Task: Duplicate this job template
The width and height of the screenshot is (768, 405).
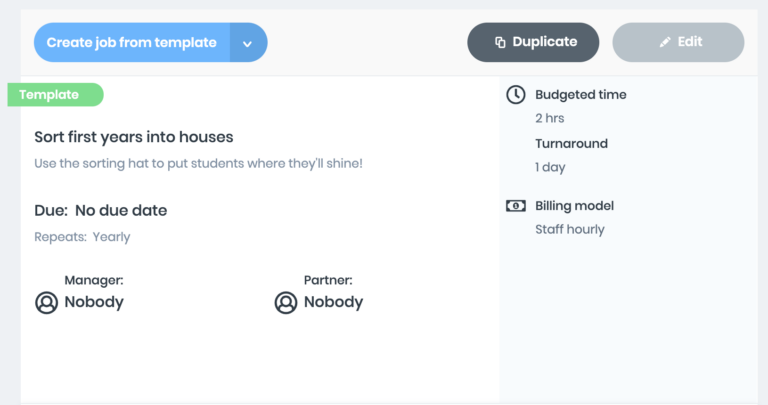Action: (533, 42)
